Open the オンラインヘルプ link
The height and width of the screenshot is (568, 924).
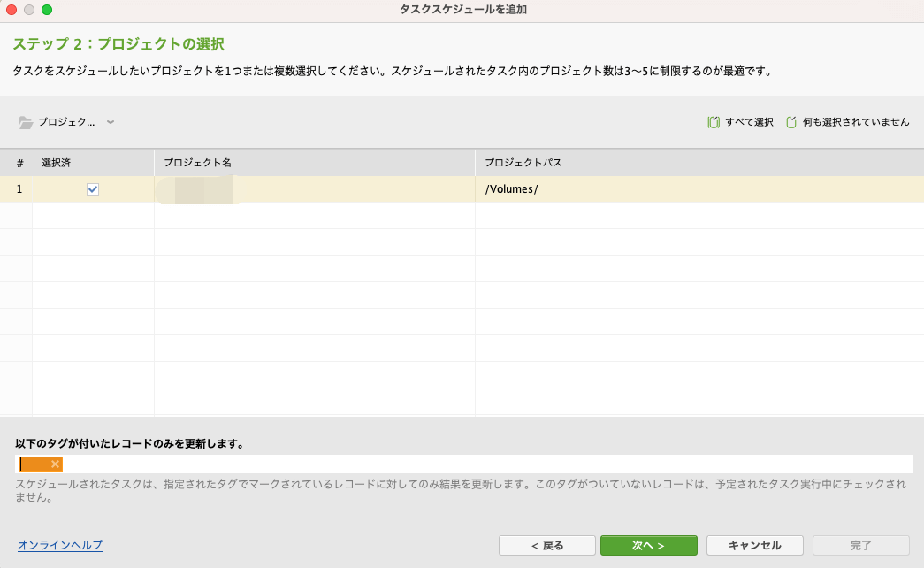tap(60, 545)
